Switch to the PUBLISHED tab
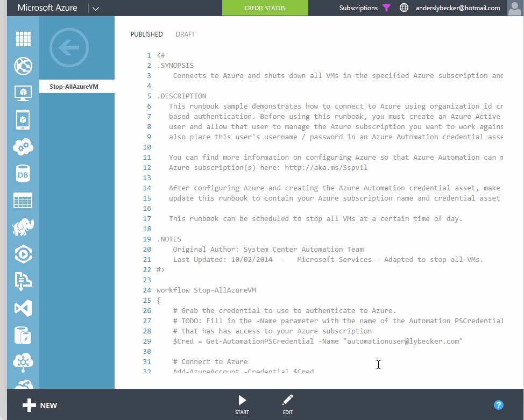The image size is (524, 420). click(x=147, y=34)
